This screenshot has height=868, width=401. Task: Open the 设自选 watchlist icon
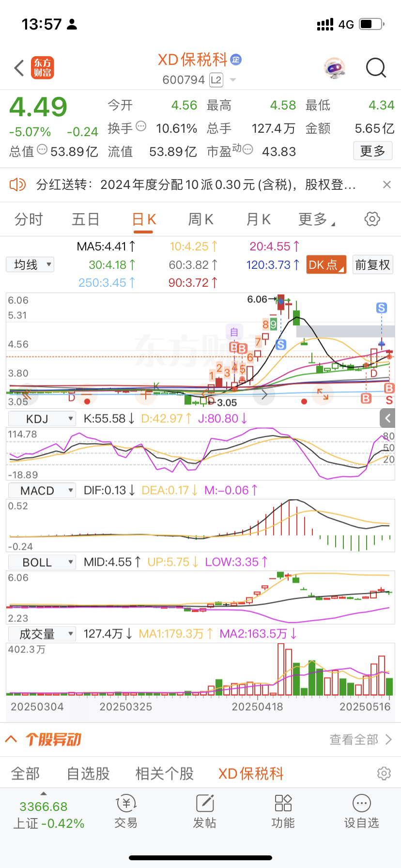click(x=362, y=812)
